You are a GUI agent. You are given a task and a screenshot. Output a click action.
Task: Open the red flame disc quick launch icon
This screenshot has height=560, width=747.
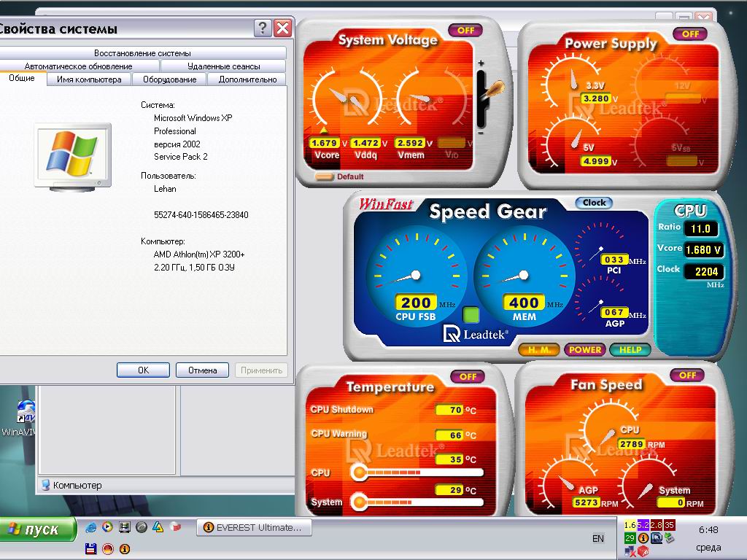pyautogui.click(x=108, y=548)
